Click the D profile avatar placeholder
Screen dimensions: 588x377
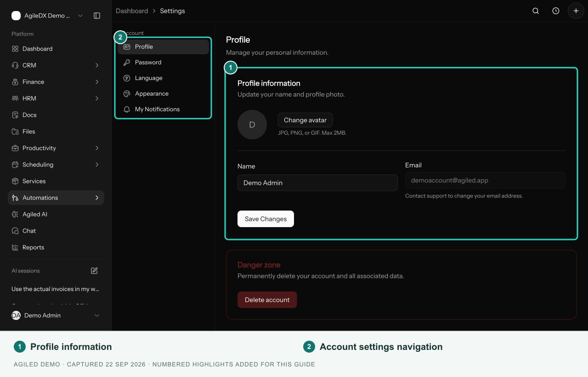(x=252, y=125)
